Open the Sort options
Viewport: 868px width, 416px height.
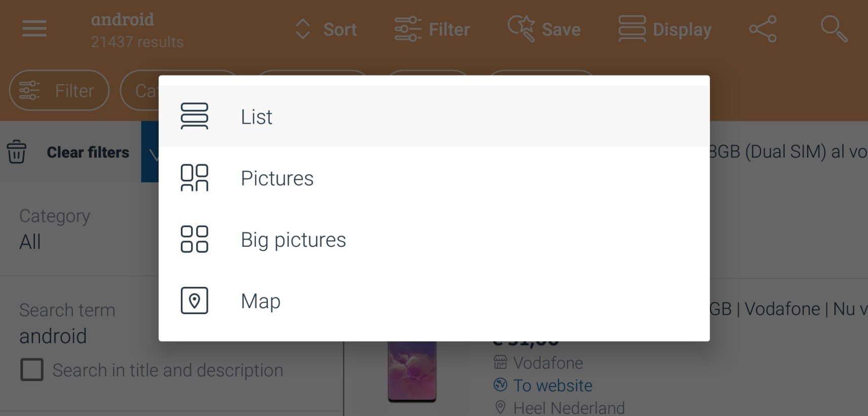point(326,29)
